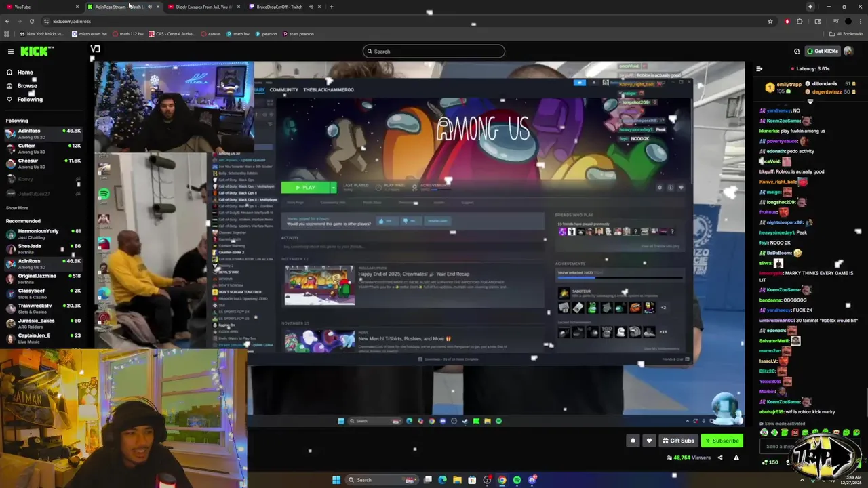Open the browser extensions puzzle icon
The image size is (868, 488).
[800, 21]
